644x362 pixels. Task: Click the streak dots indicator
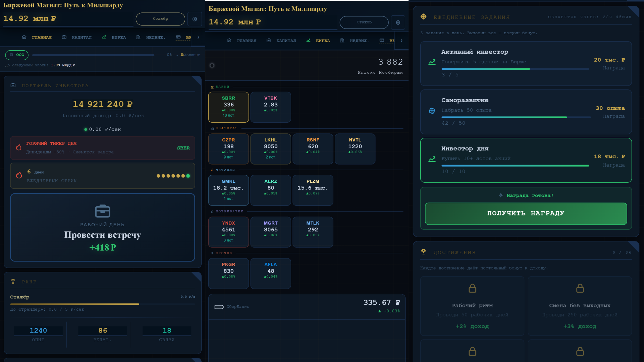(173, 176)
